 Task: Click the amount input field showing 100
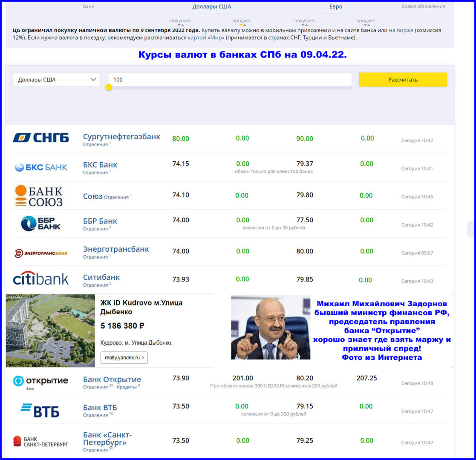click(x=230, y=79)
